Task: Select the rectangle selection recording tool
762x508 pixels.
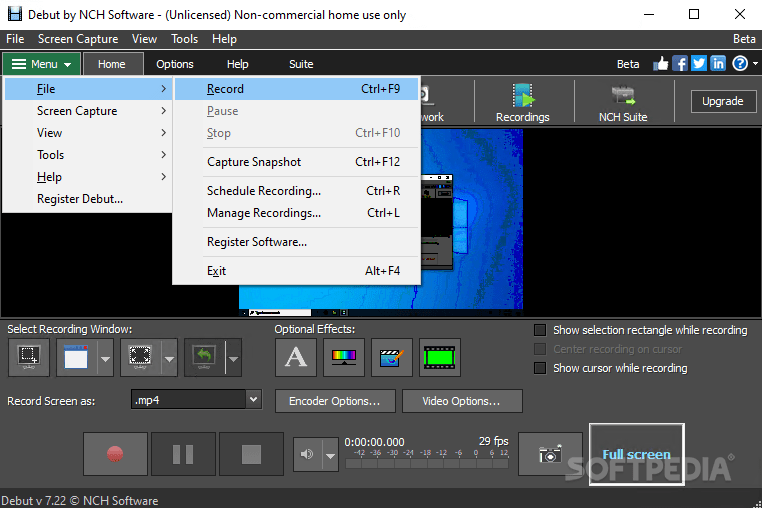Action: click(x=29, y=358)
